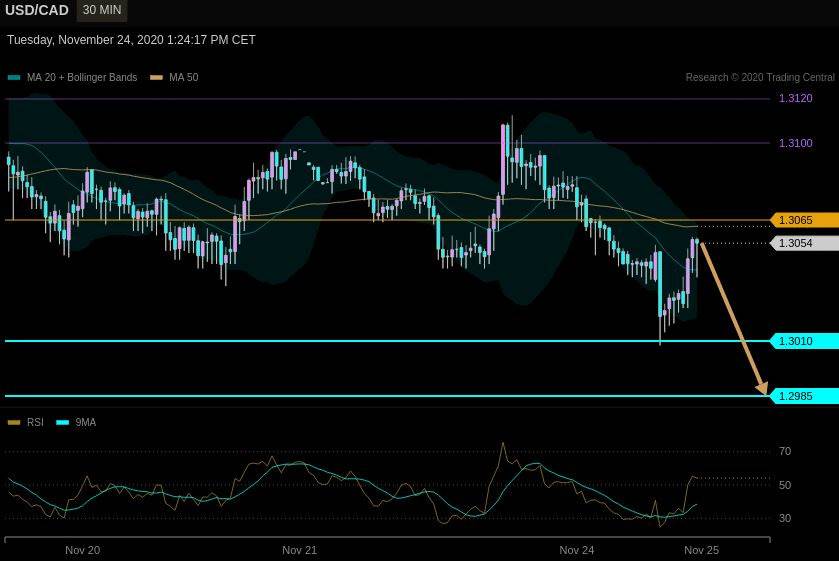Click the 1.3100 resistance level label
This screenshot has width=839, height=561.
click(x=795, y=143)
